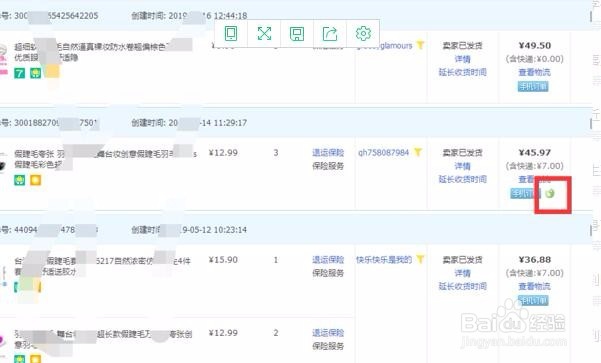Open 详情 for the ¥36.88 order
601x363 pixels.
coord(463,273)
